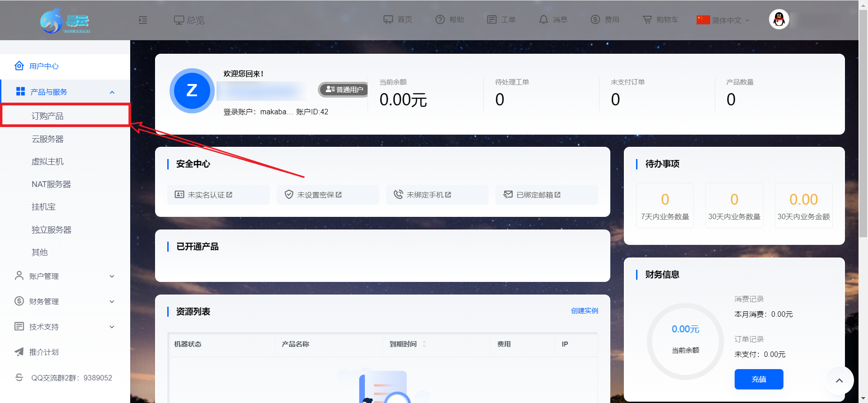
Task: Click the message bell icon
Action: [543, 19]
